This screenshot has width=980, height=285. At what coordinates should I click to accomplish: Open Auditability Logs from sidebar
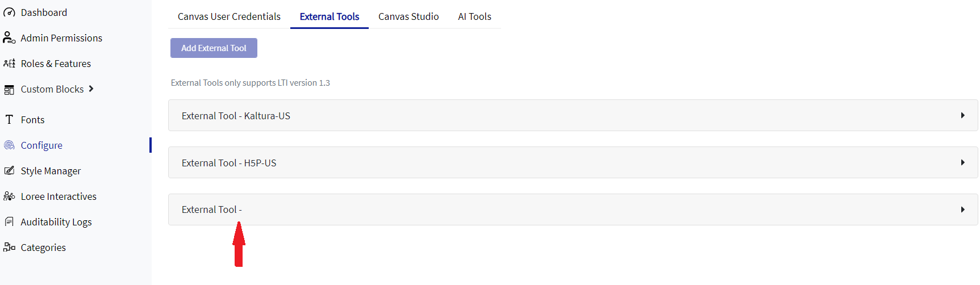coord(56,222)
